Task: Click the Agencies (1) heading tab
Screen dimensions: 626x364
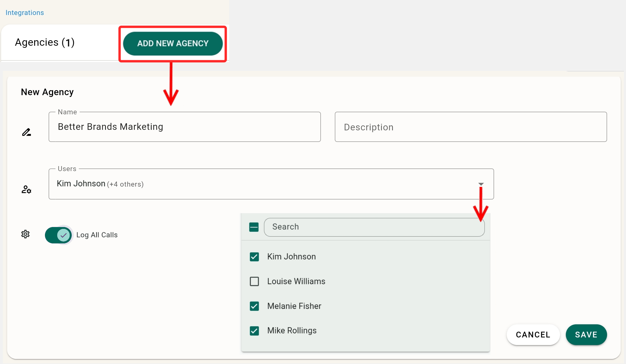Action: 45,42
